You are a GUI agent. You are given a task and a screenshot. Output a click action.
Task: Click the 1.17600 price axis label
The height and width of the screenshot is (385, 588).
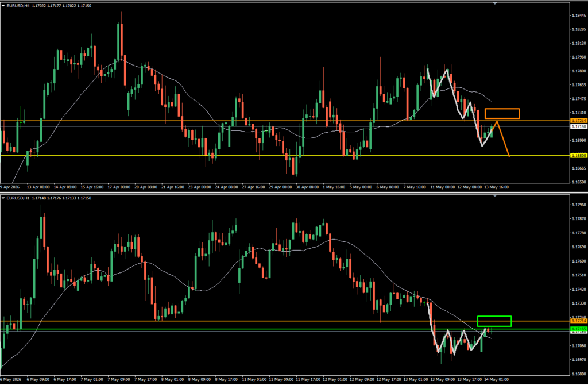click(x=579, y=261)
